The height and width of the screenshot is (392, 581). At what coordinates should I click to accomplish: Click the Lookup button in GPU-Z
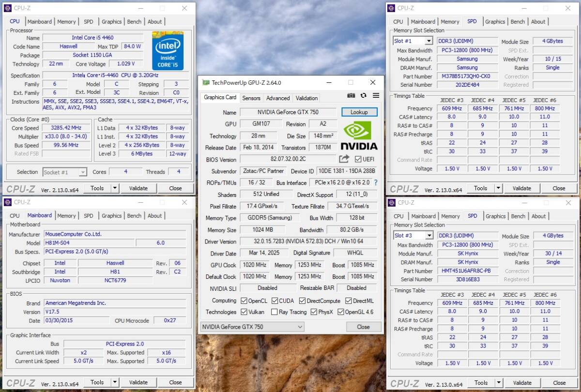(359, 112)
